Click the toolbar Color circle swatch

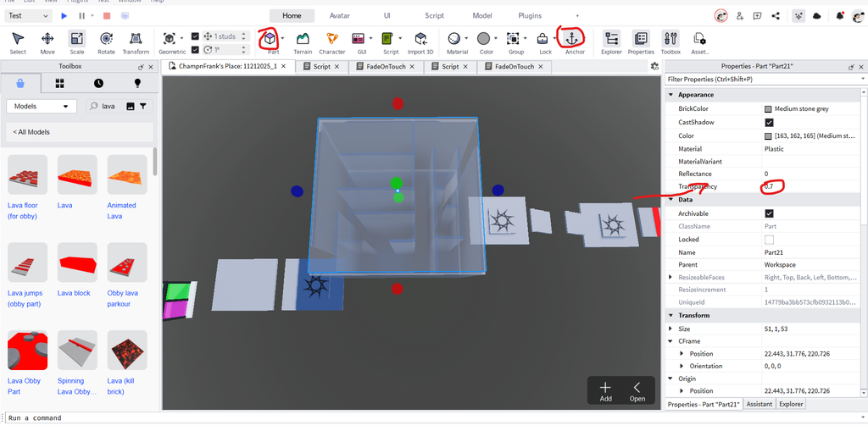pyautogui.click(x=484, y=39)
